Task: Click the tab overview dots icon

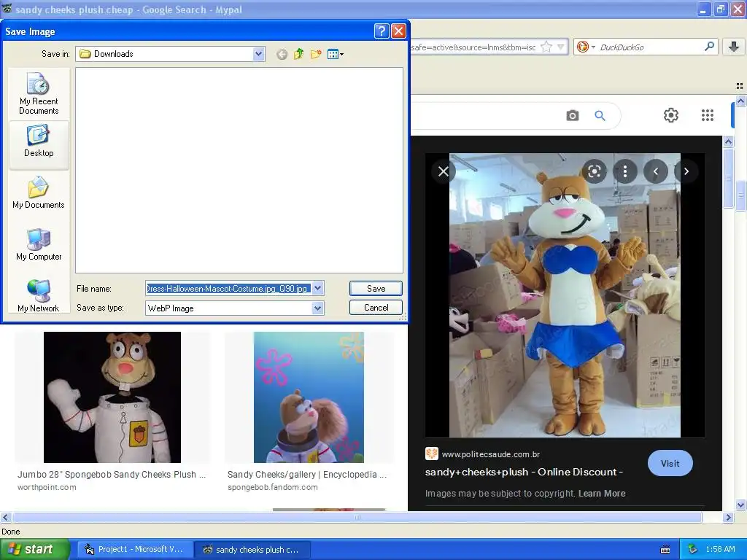Action: [x=740, y=86]
